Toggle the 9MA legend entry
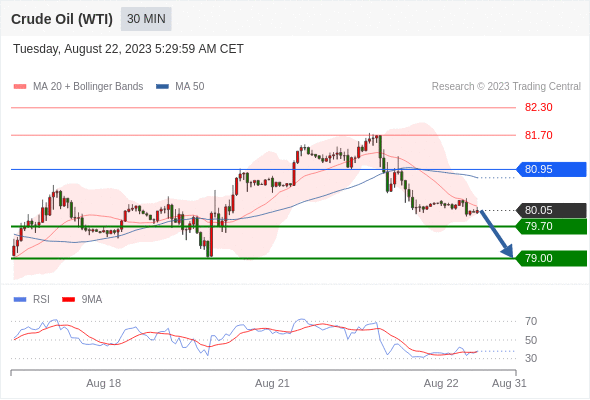The height and width of the screenshot is (400, 590). [82, 299]
